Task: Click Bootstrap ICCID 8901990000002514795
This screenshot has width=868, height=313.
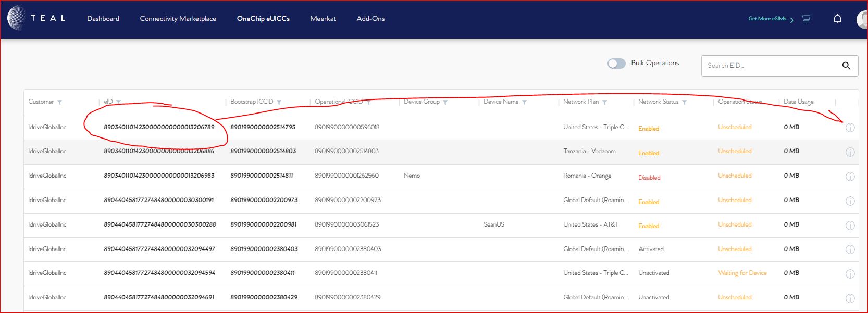Action: point(263,127)
